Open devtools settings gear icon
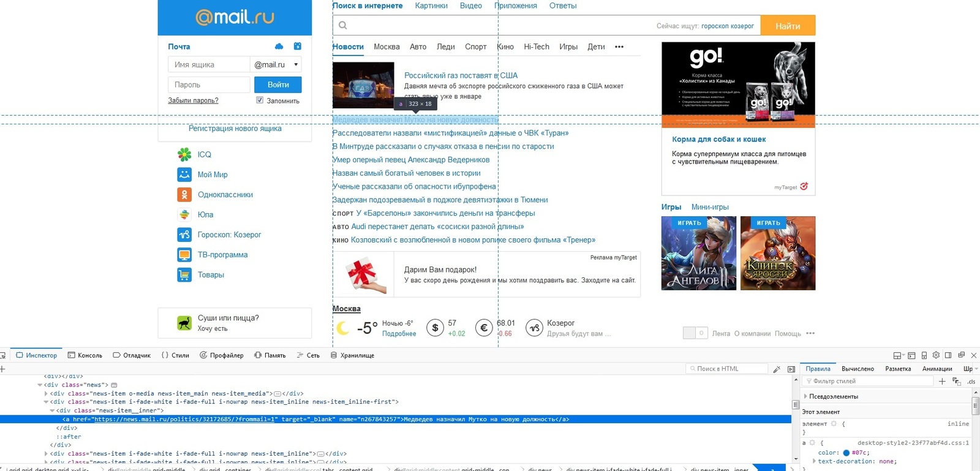 click(936, 355)
